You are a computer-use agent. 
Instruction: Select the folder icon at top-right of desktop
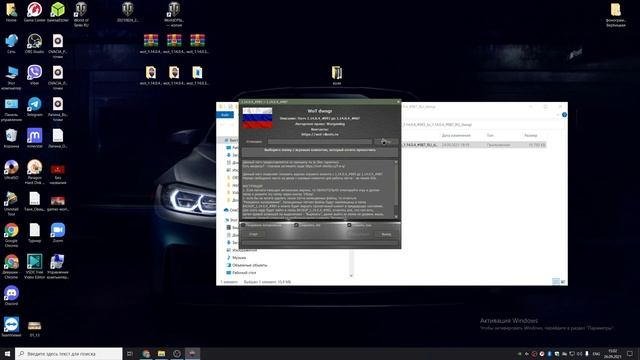coord(616,15)
